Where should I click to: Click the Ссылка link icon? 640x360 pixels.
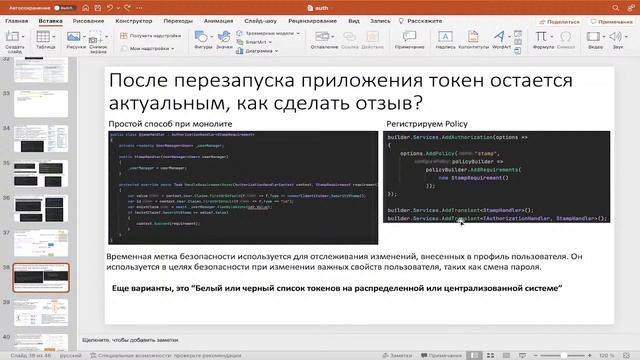point(349,36)
